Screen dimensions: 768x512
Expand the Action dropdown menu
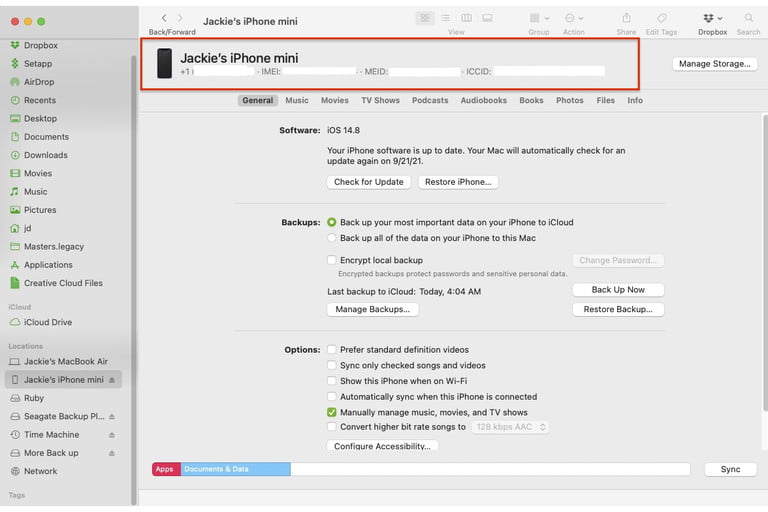(573, 18)
